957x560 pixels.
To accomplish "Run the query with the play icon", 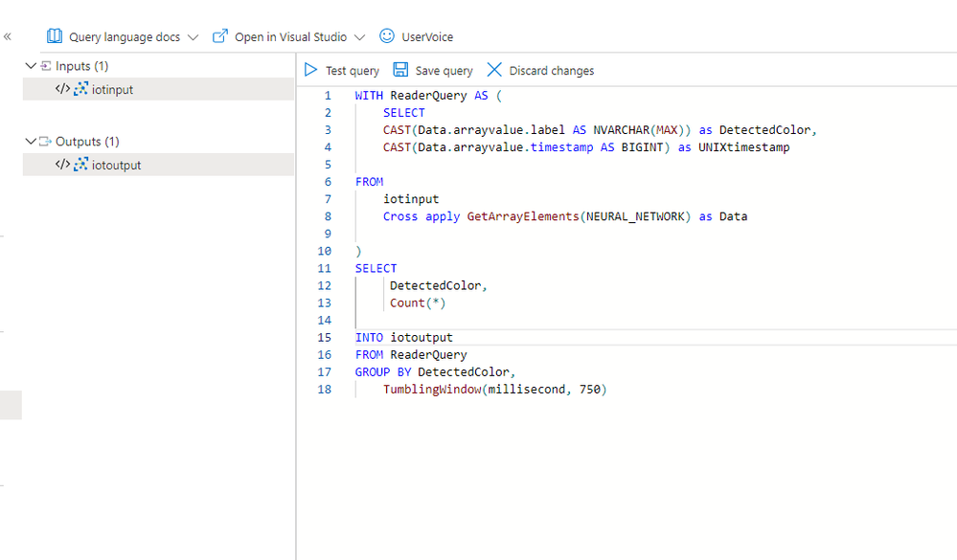I will (310, 70).
